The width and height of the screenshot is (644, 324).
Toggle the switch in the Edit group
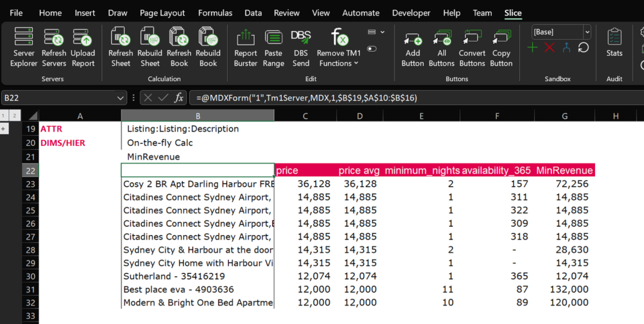coord(372,48)
